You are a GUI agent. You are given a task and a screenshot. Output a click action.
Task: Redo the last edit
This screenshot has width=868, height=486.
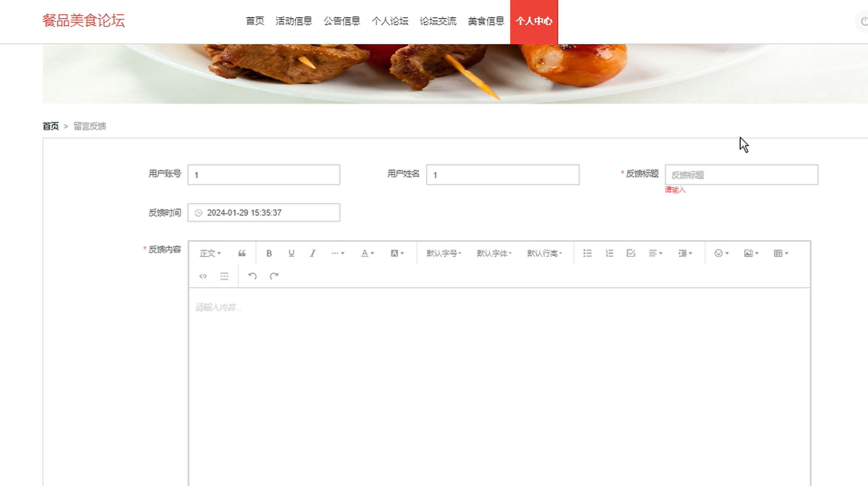(x=274, y=276)
